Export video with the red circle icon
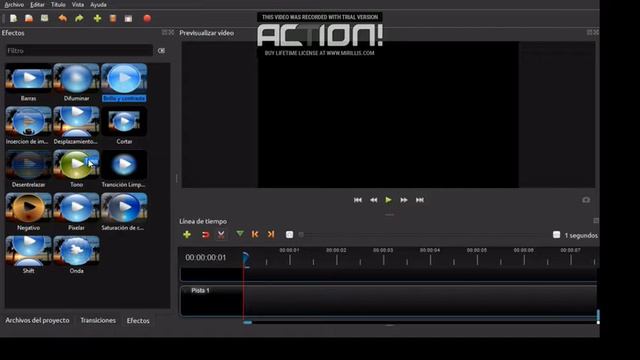This screenshot has width=640, height=360. tap(147, 18)
